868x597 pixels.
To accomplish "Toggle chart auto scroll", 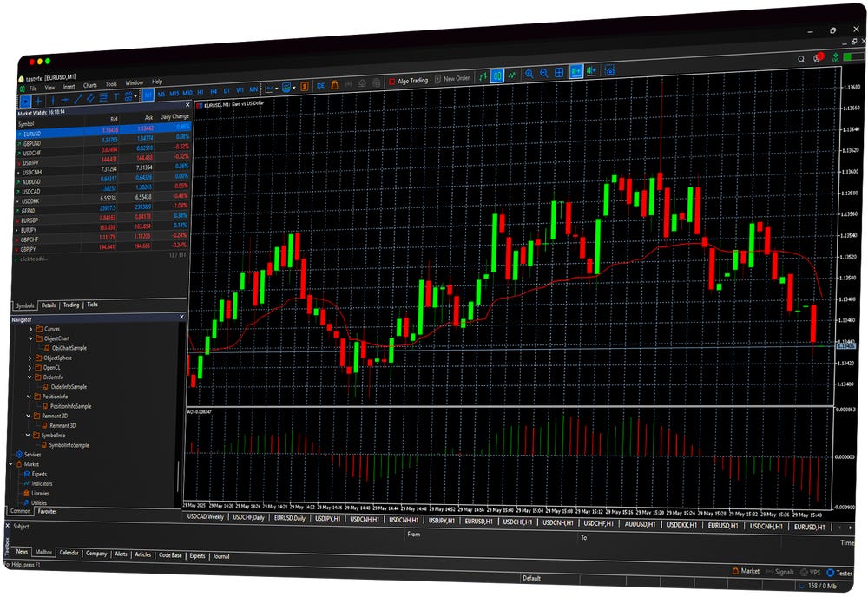I will click(x=576, y=71).
